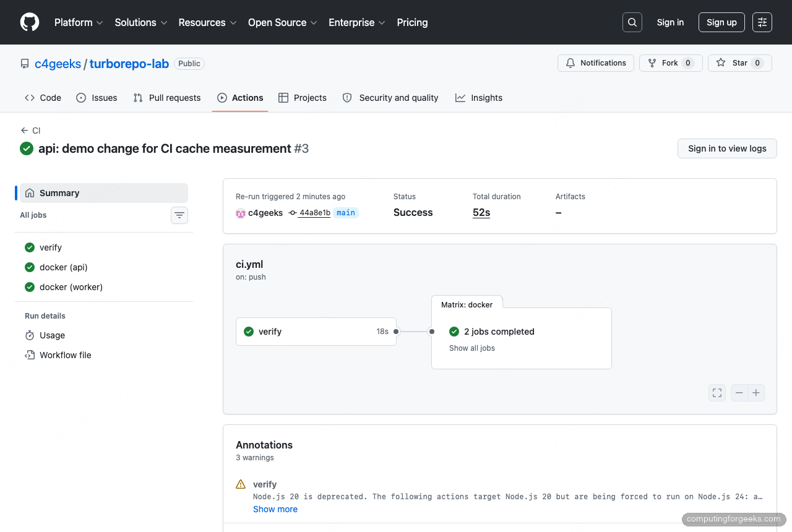
Task: Click the back arrow to CI workflow
Action: tap(24, 131)
